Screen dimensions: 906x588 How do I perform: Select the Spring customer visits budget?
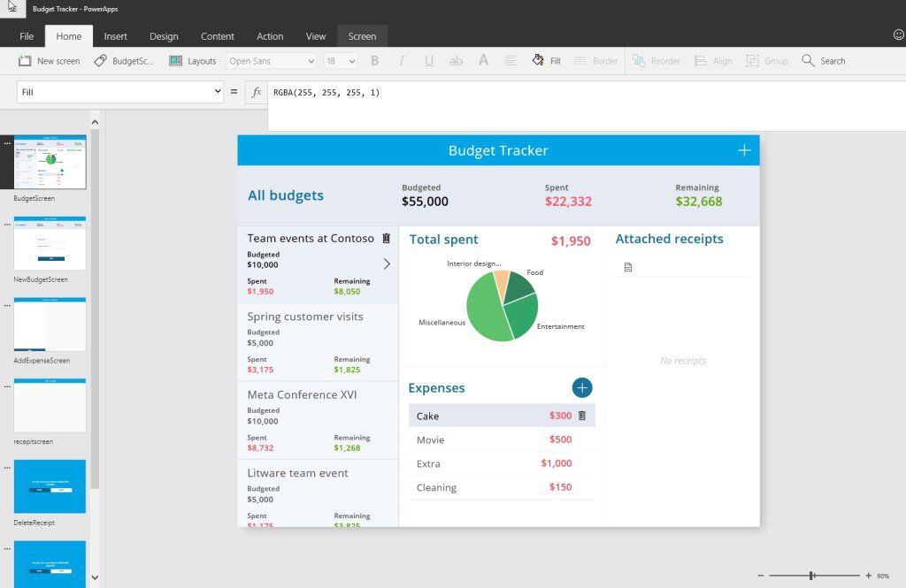coord(318,342)
